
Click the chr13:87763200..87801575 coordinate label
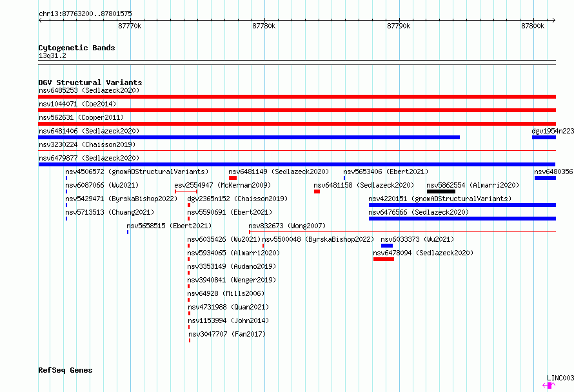tap(85, 14)
